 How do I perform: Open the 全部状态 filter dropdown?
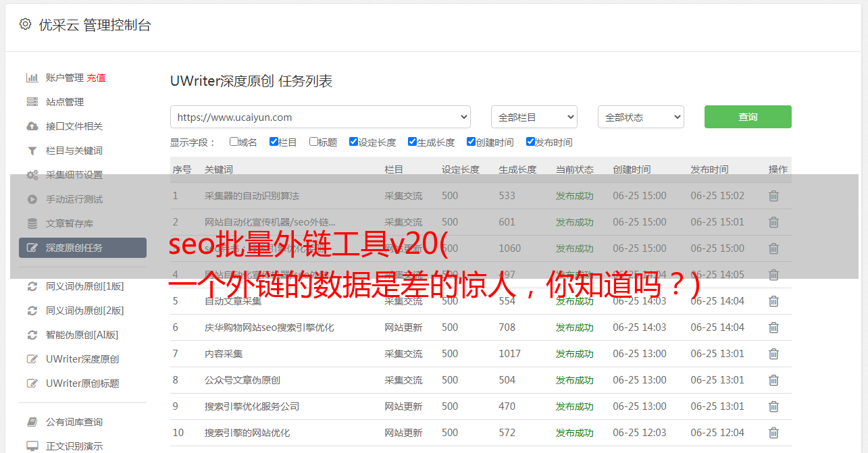[640, 117]
